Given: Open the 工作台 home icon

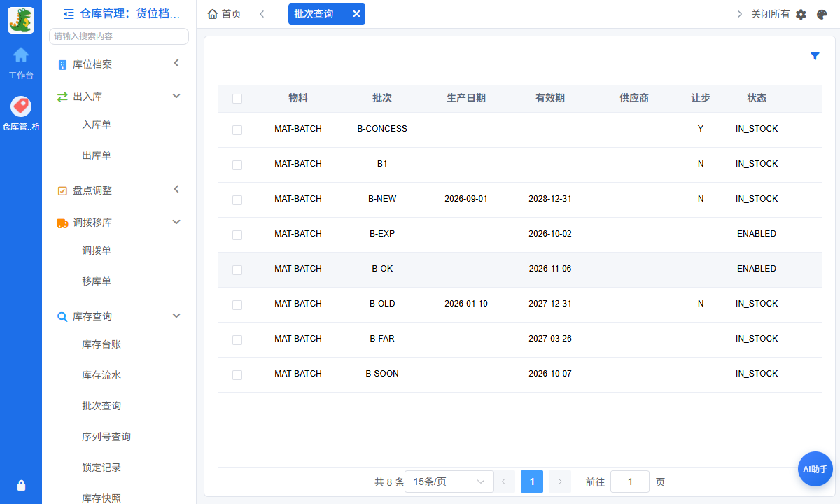Looking at the screenshot, I should tap(21, 55).
